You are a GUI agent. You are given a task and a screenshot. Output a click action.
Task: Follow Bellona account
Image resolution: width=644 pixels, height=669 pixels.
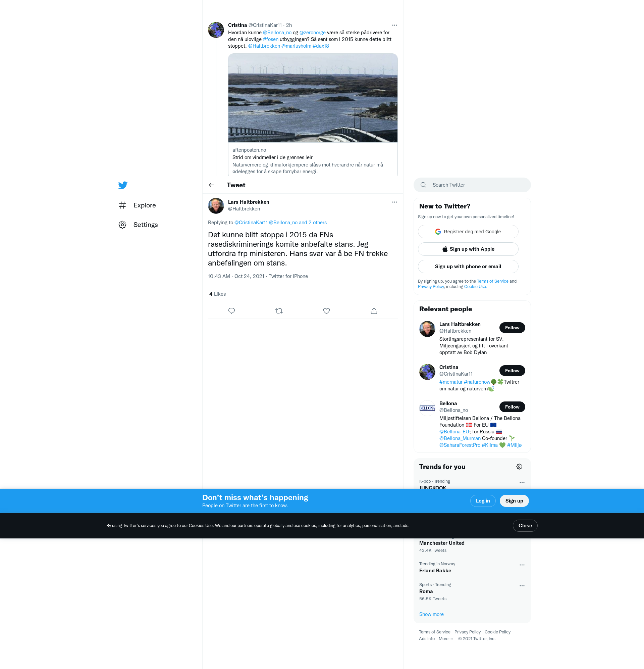point(512,407)
